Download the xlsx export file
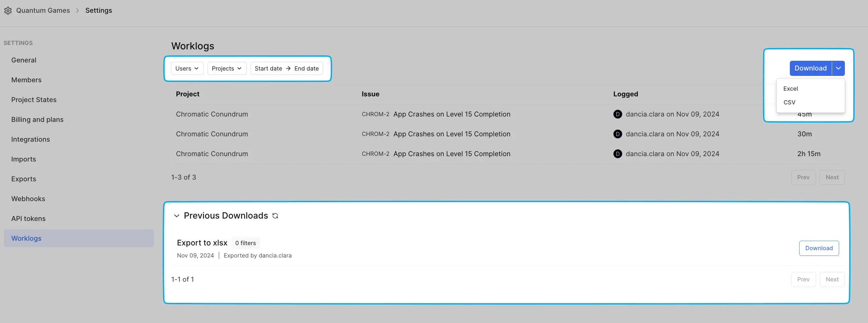 click(x=819, y=248)
